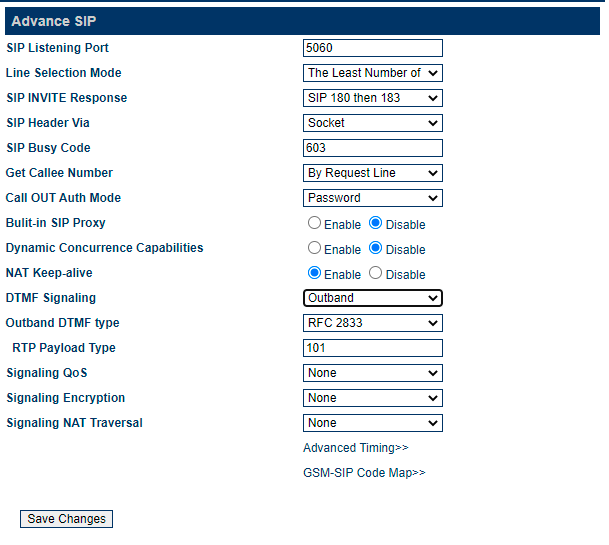609x545 pixels.
Task: Click the Save Changes button
Action: click(x=66, y=519)
